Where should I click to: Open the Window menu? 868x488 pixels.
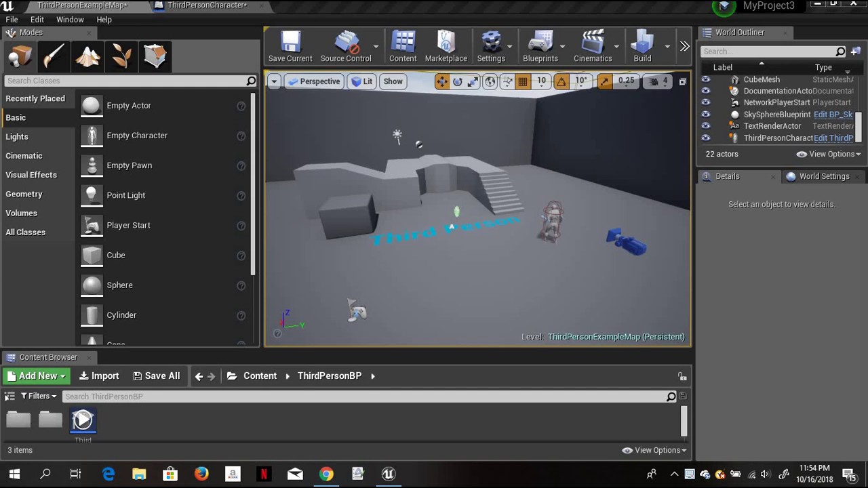(70, 20)
